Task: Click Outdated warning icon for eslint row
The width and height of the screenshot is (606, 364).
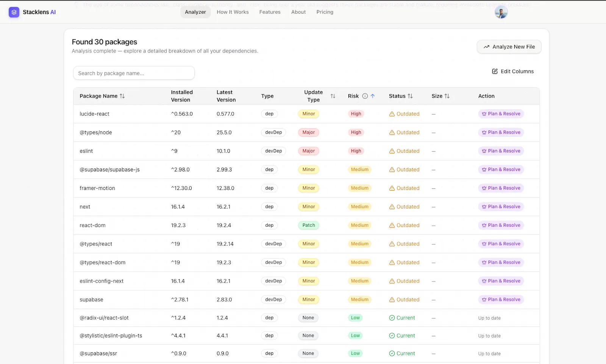Action: 392,151
